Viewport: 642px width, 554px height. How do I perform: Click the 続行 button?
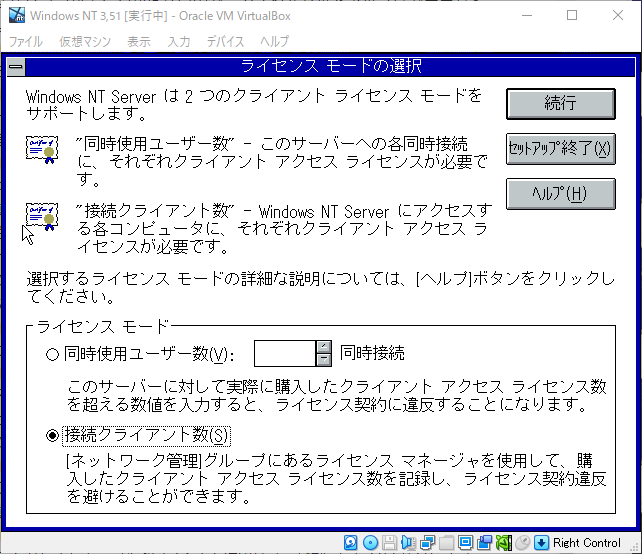tap(561, 104)
